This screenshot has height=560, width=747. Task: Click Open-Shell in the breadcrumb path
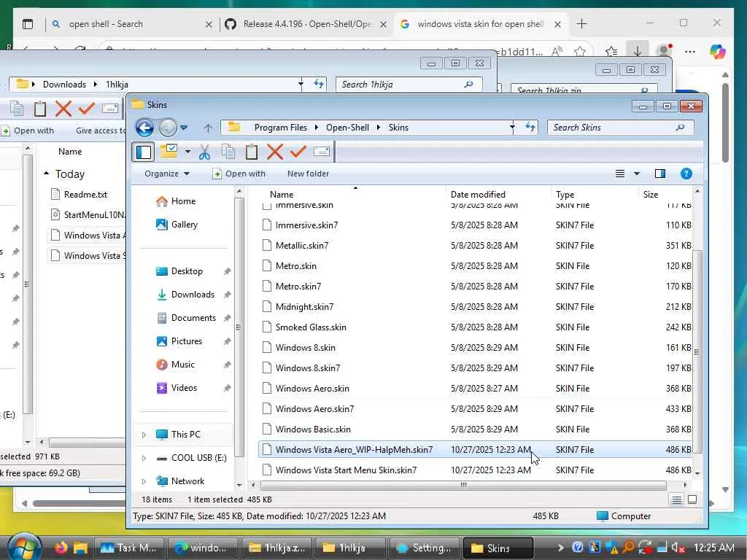(x=347, y=128)
